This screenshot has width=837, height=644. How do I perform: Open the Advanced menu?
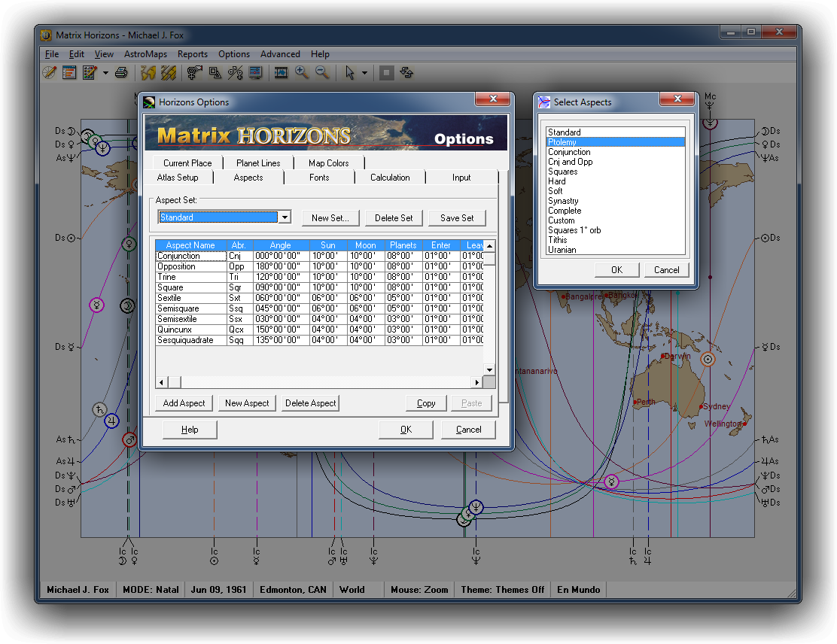click(280, 54)
